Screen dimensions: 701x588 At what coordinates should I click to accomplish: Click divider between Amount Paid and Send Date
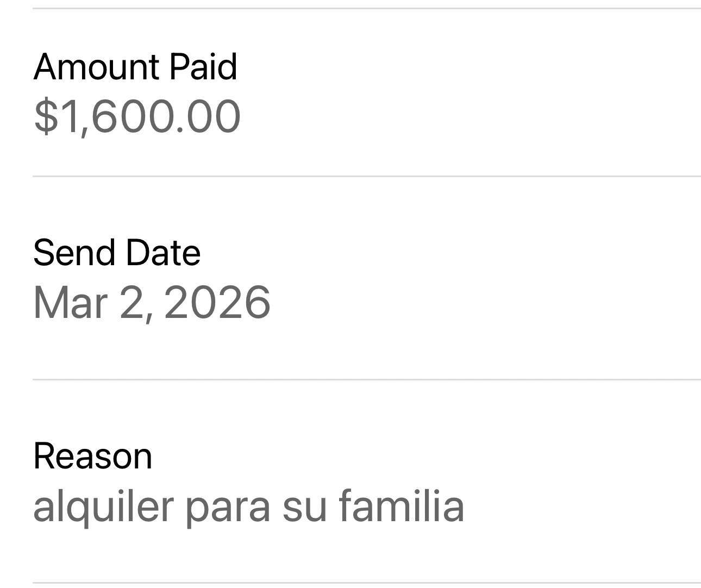[366, 177]
